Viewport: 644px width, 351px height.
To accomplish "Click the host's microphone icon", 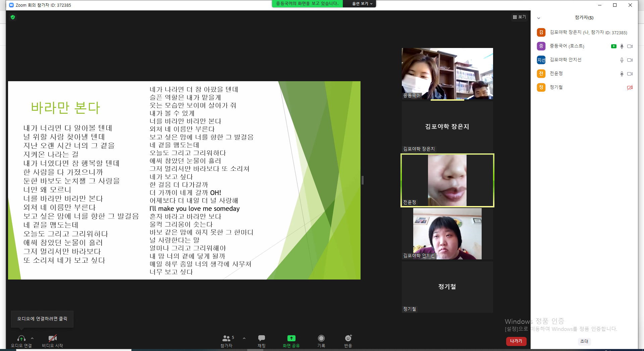I will click(622, 46).
